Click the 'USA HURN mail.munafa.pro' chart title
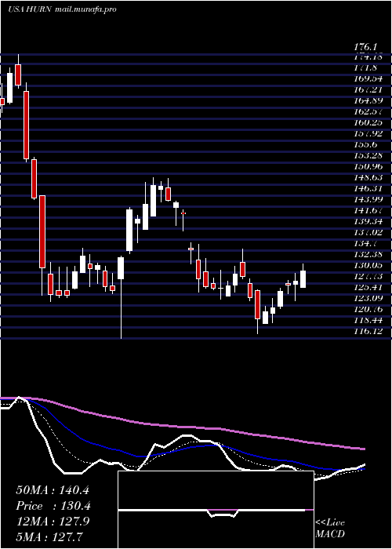The image size is (392, 549). click(62, 9)
